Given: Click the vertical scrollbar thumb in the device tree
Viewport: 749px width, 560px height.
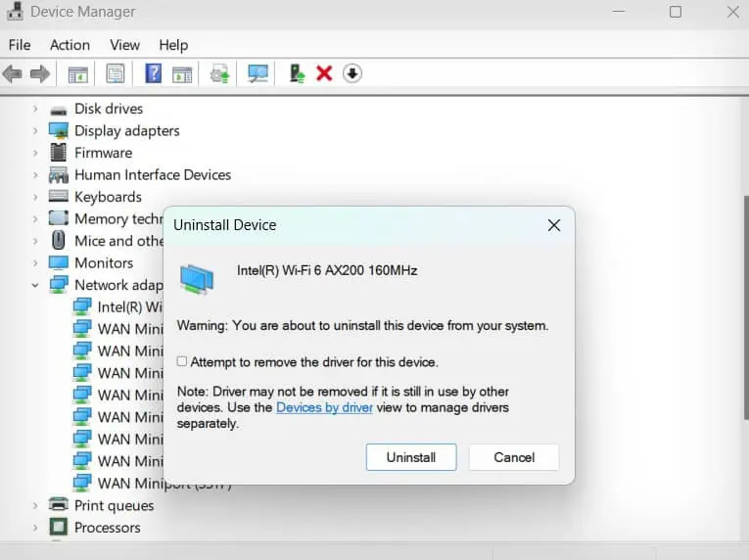Looking at the screenshot, I should 746,307.
